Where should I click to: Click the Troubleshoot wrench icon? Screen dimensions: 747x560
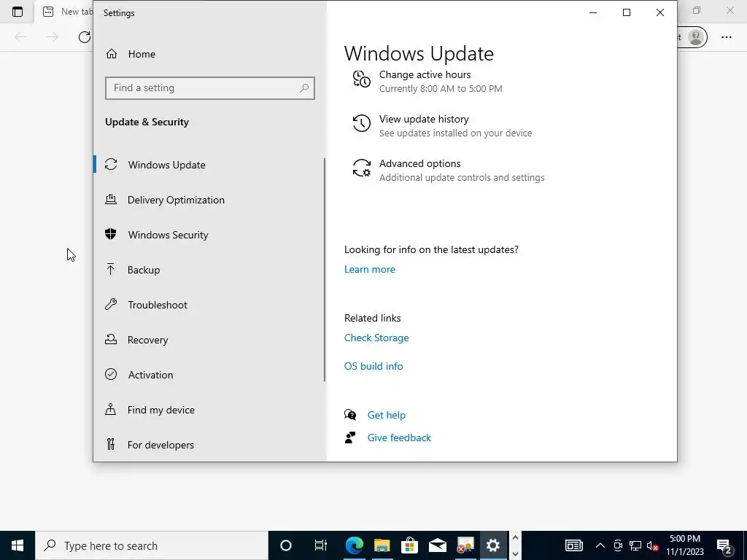pyautogui.click(x=111, y=304)
